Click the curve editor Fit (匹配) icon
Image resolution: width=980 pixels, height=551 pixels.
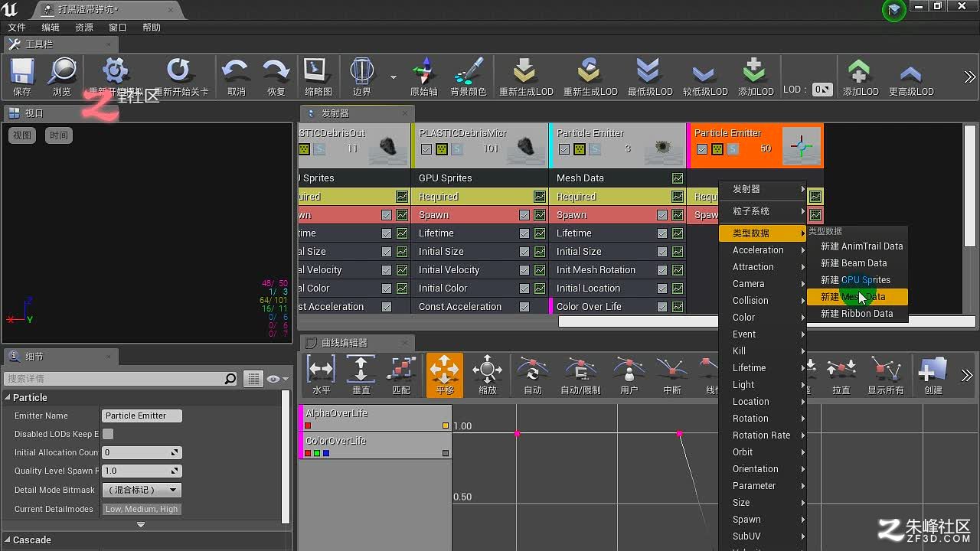(x=401, y=370)
